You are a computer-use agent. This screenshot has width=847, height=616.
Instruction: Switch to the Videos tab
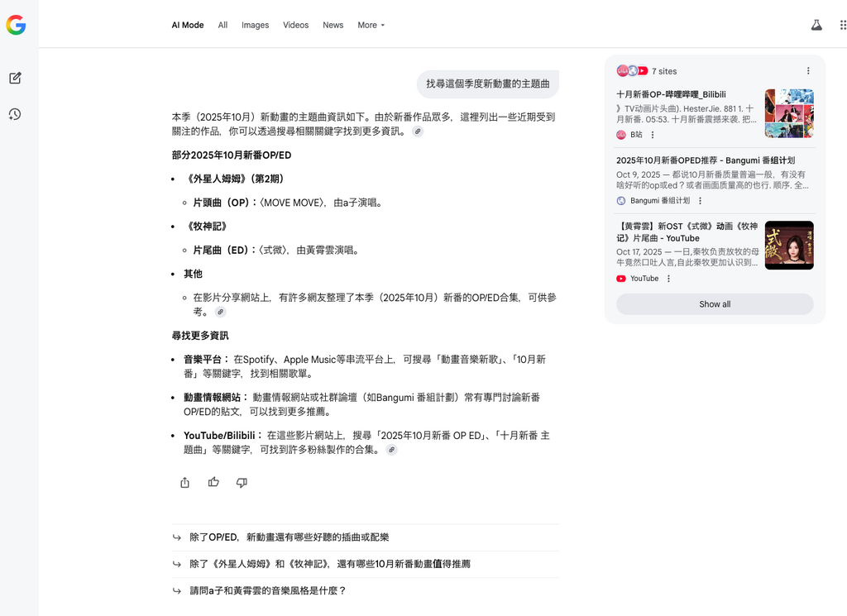[295, 26]
